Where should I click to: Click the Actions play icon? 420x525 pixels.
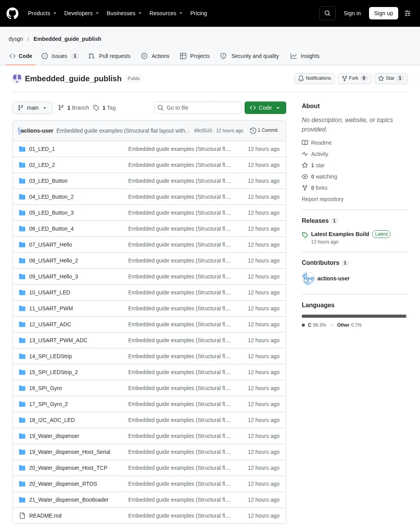tap(144, 56)
